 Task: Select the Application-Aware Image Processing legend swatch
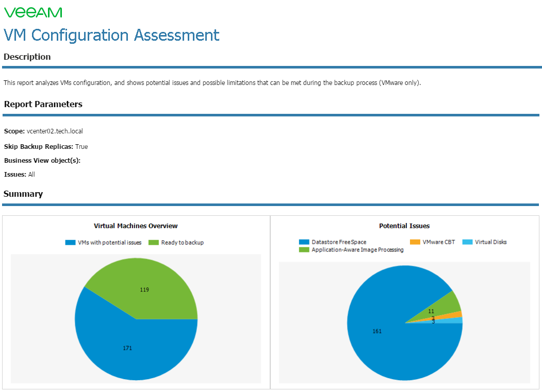[x=304, y=250]
